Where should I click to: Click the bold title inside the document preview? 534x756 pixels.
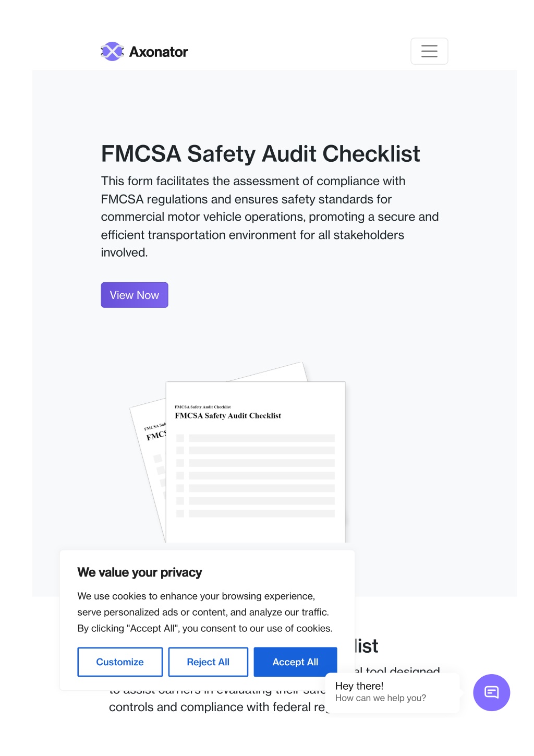pyautogui.click(x=228, y=416)
